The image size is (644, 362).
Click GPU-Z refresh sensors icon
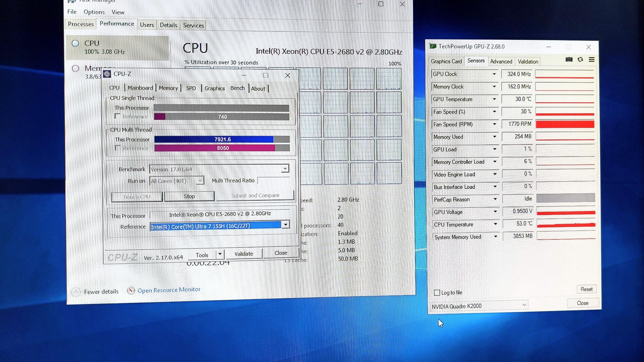point(580,59)
